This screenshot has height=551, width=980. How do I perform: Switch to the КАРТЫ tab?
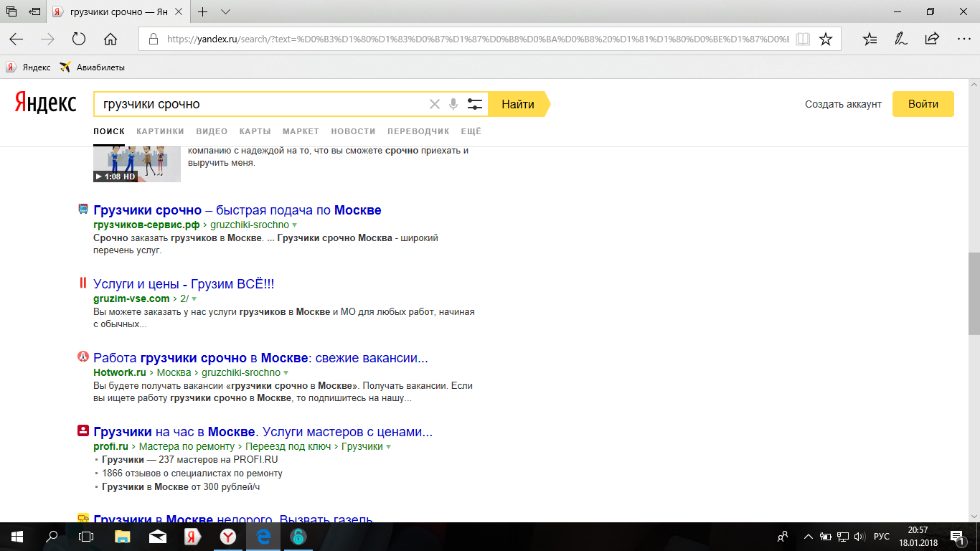255,131
